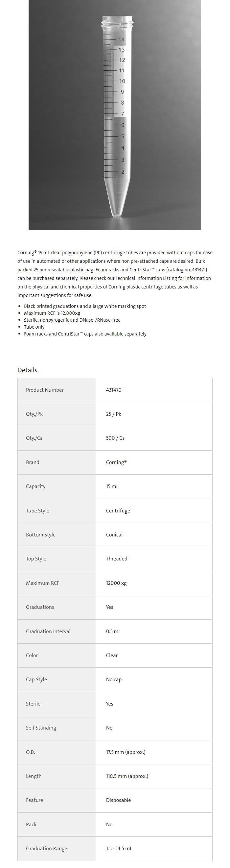Click the Details section heading

(27, 370)
